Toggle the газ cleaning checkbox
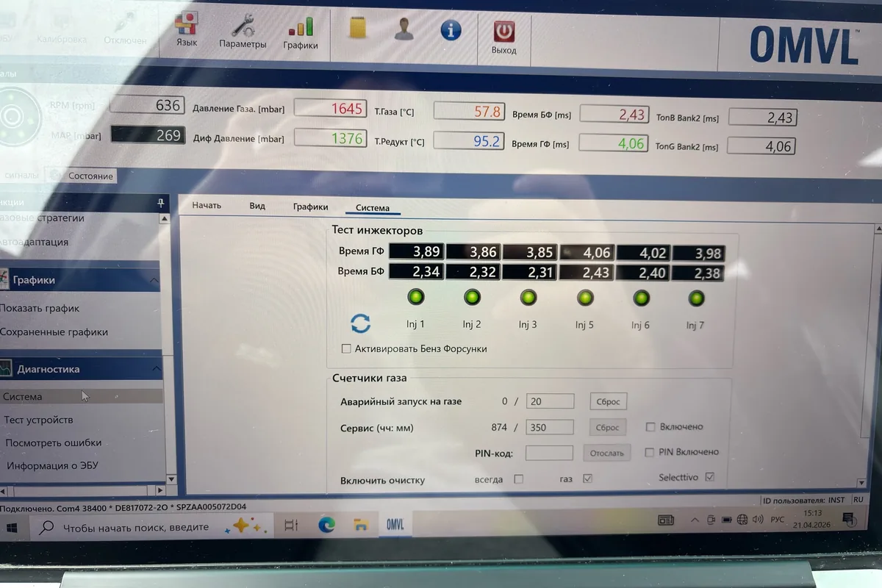Screen dimensions: 882x588 [587, 478]
